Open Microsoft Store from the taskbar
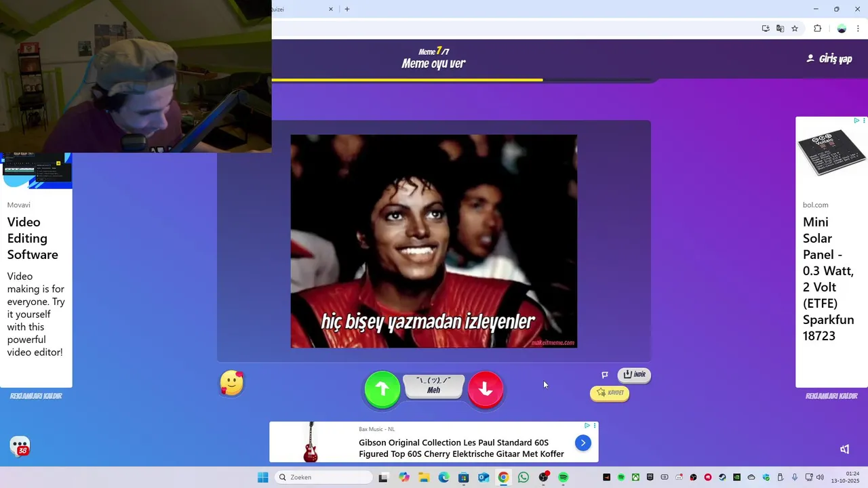 464,477
